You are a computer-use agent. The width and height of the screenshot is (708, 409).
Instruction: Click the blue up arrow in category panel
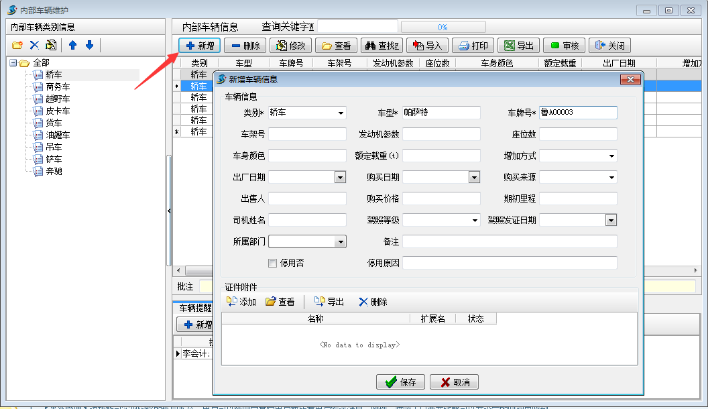72,45
